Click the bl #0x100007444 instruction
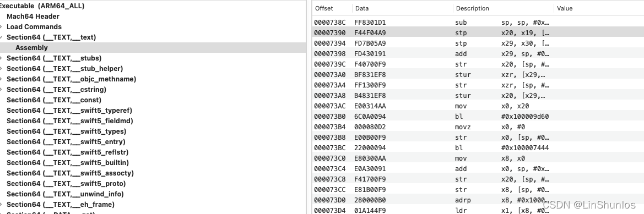This screenshot has height=214, width=644. 502,147
